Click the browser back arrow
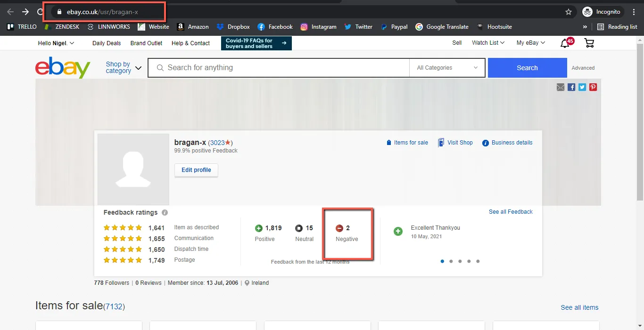This screenshot has height=330, width=644. click(10, 12)
